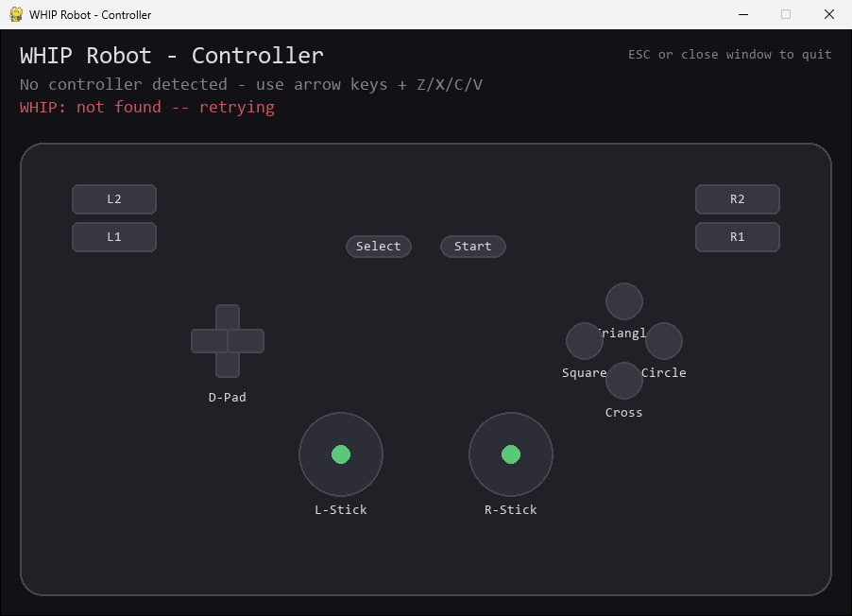Click the L2 trigger button
The height and width of the screenshot is (616, 852).
pyautogui.click(x=114, y=199)
